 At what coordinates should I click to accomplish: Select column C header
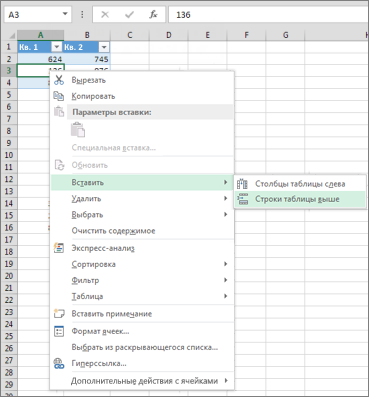[x=130, y=35]
